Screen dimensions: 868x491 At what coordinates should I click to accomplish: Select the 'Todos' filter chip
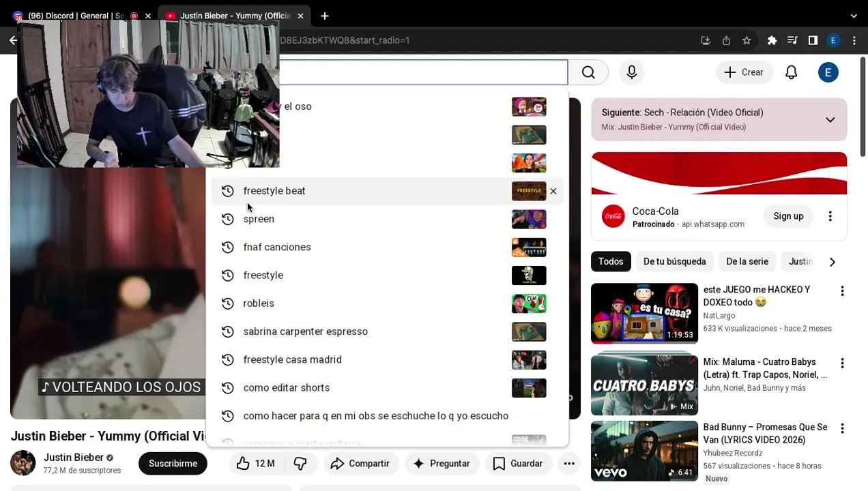(x=611, y=262)
